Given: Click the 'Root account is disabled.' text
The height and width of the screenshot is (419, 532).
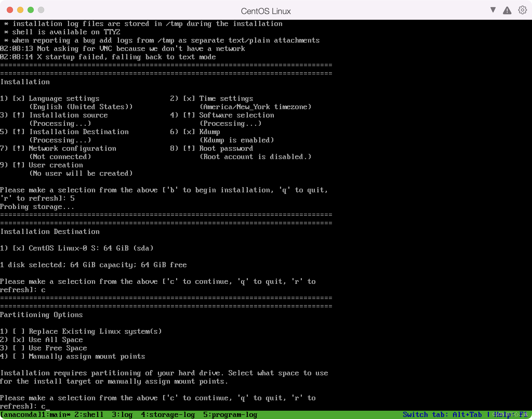Looking at the screenshot, I should [255, 157].
